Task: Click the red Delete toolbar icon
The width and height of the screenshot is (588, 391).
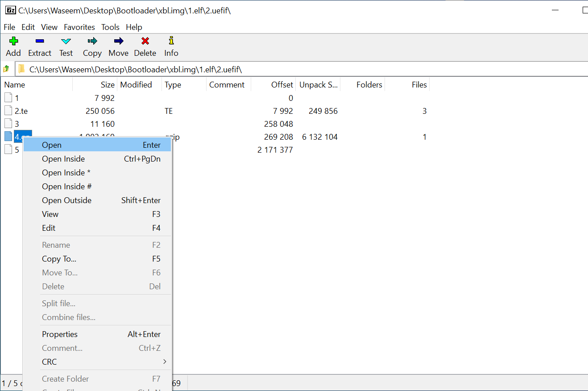Action: click(145, 41)
